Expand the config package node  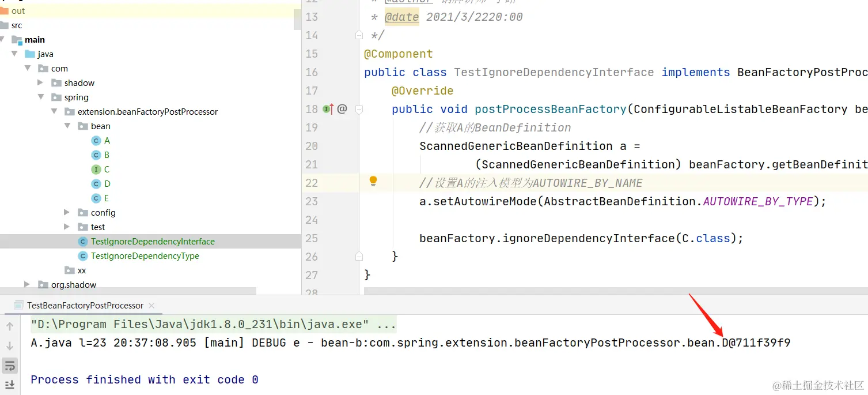click(x=67, y=213)
